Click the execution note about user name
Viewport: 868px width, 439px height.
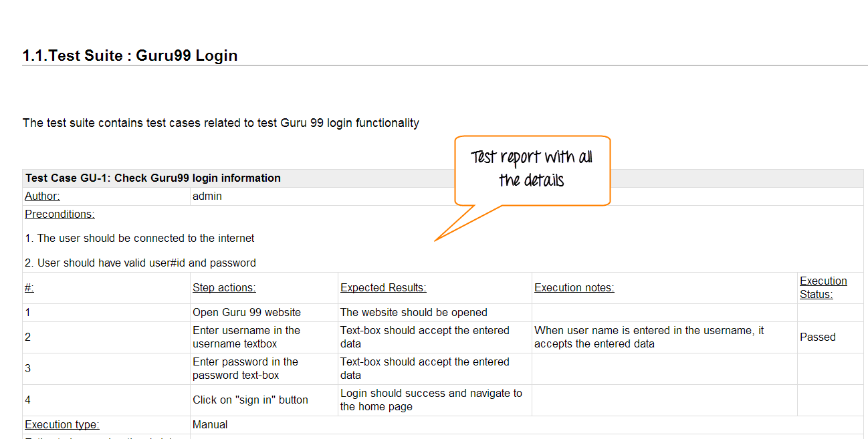(649, 337)
